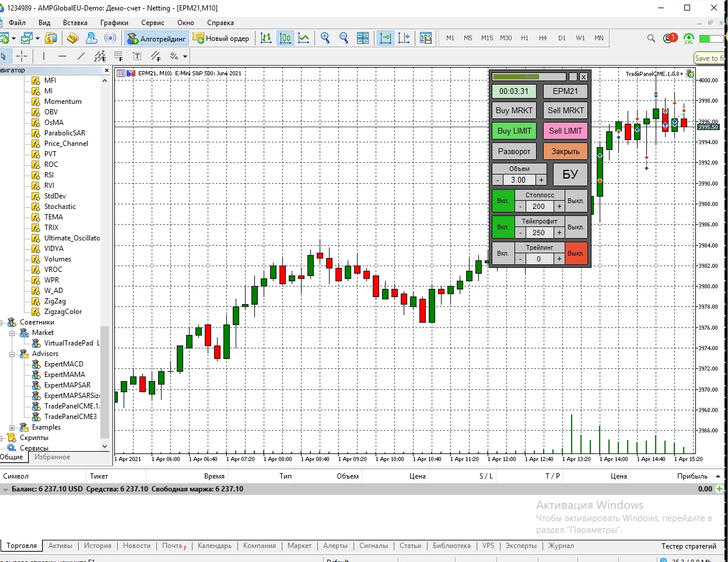Switch to the Журнал tab
This screenshot has height=562, width=728.
pos(561,546)
